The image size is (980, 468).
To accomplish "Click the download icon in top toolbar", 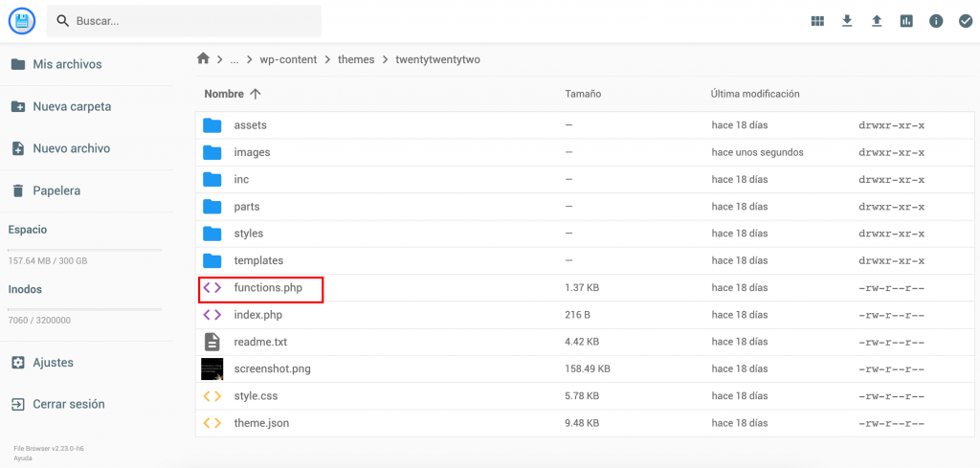I will [x=847, y=21].
